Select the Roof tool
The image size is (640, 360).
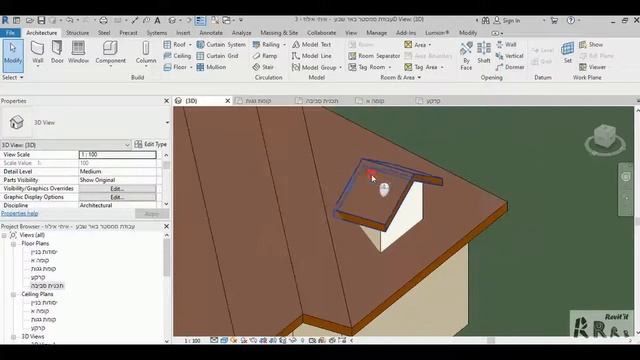[x=175, y=44]
